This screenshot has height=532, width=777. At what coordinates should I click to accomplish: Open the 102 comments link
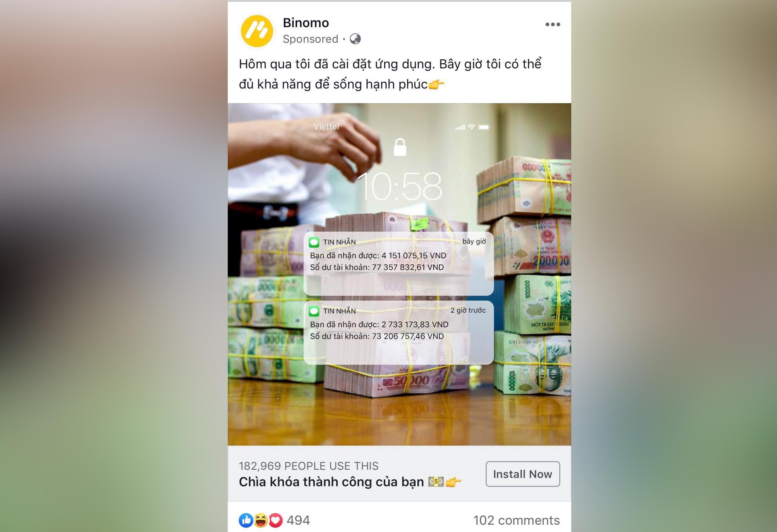pos(516,520)
